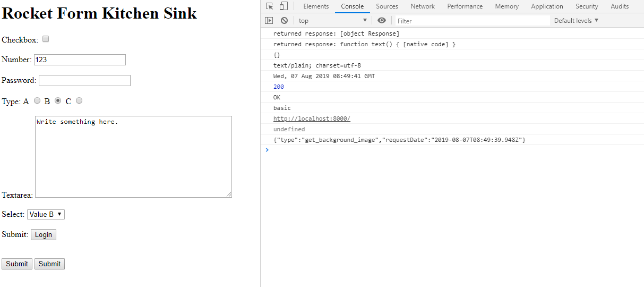
Task: Create a live expression with eye icon
Action: coord(382,21)
